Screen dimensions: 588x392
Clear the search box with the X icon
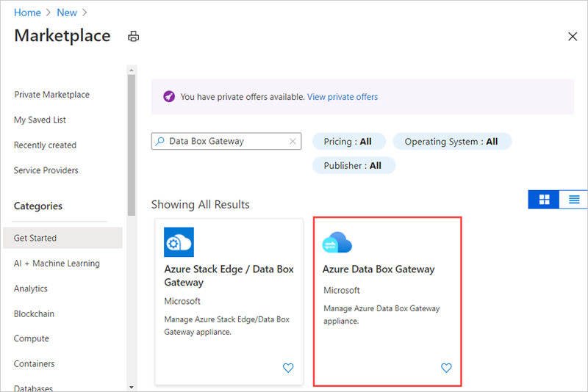point(293,141)
